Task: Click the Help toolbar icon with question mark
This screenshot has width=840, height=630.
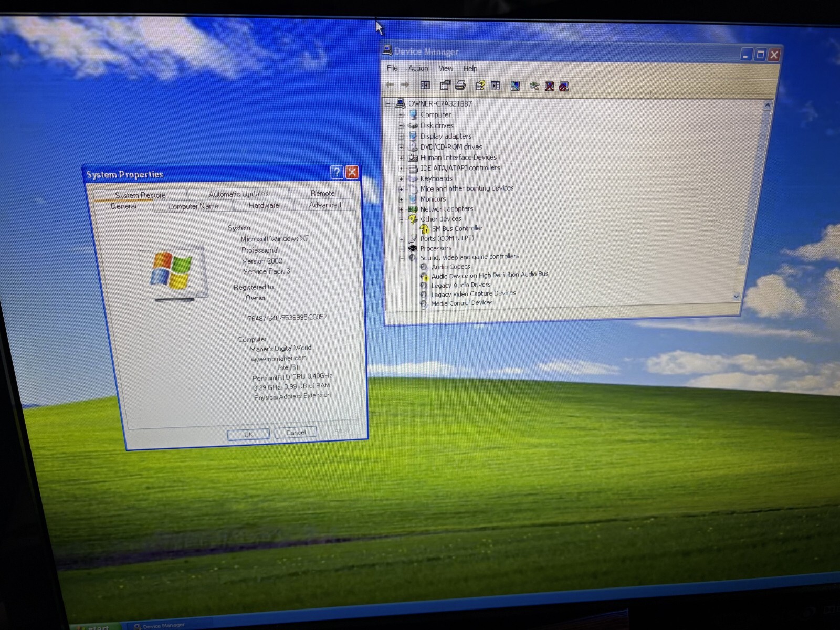Action: [x=480, y=86]
